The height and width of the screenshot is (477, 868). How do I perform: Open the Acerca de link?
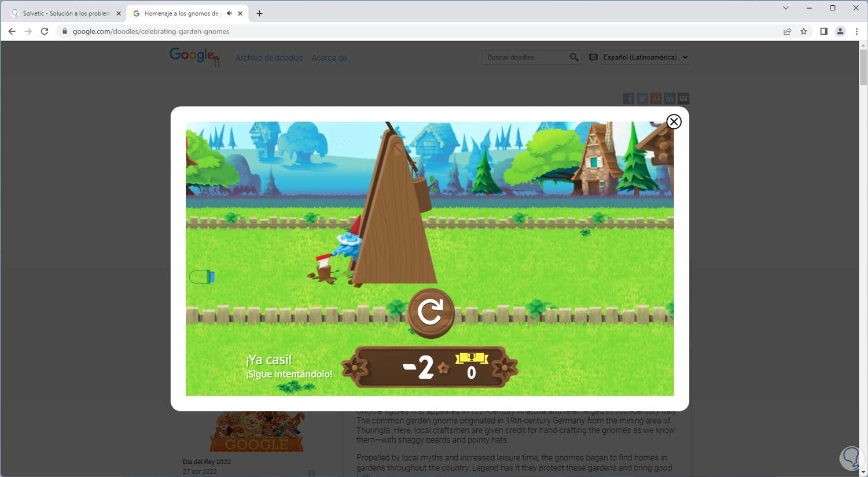pyautogui.click(x=329, y=58)
